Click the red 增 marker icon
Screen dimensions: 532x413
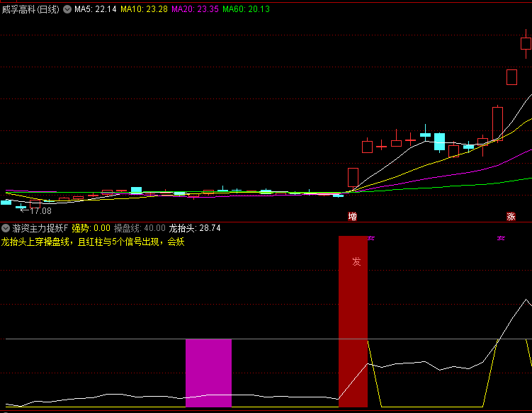tap(352, 216)
